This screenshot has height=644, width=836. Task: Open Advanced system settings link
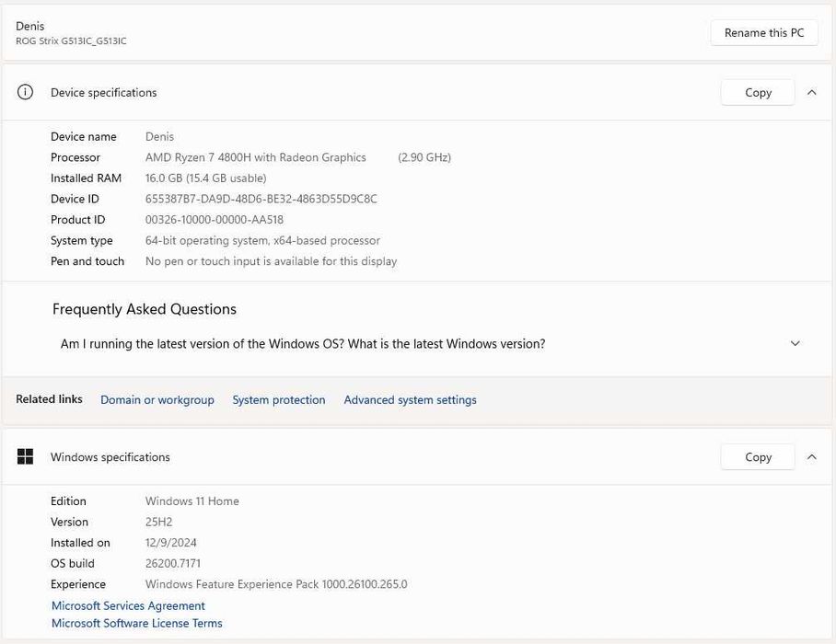(410, 400)
